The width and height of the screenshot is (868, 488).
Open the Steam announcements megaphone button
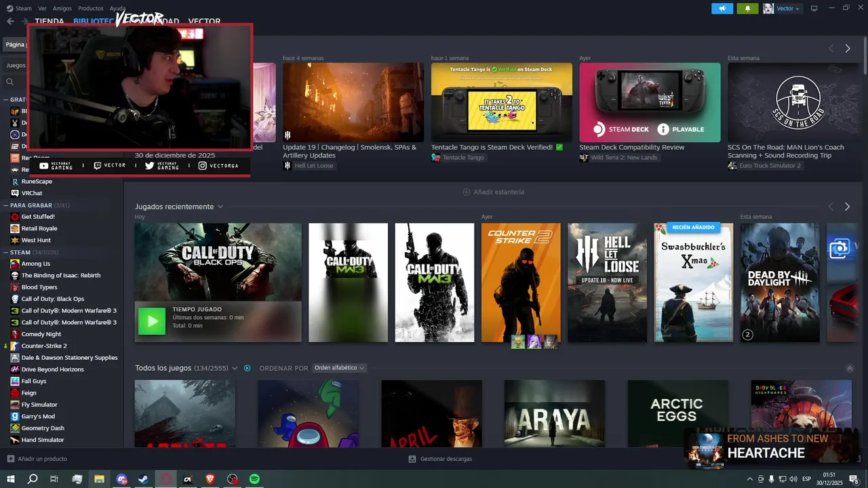point(722,8)
